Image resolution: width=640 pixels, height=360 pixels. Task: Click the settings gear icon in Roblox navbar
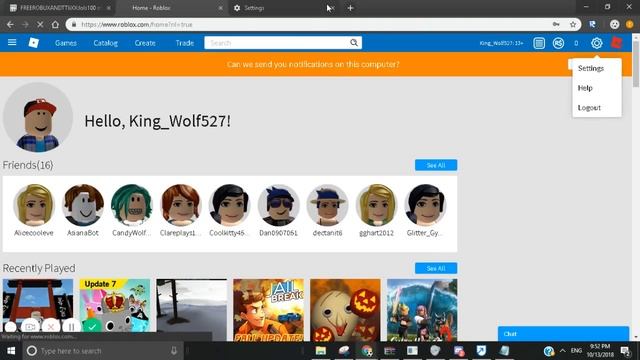(x=597, y=43)
